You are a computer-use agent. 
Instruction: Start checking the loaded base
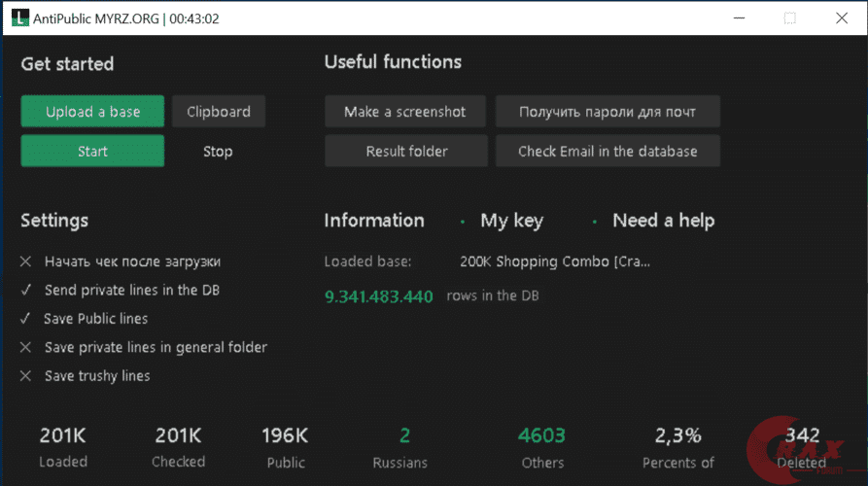click(x=92, y=151)
